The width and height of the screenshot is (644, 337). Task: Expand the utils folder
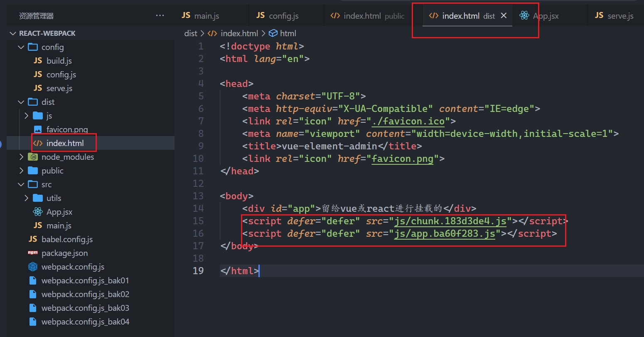pyautogui.click(x=27, y=198)
